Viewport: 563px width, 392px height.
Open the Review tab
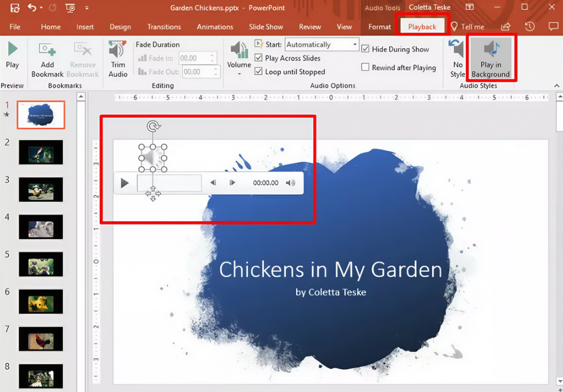pyautogui.click(x=310, y=27)
